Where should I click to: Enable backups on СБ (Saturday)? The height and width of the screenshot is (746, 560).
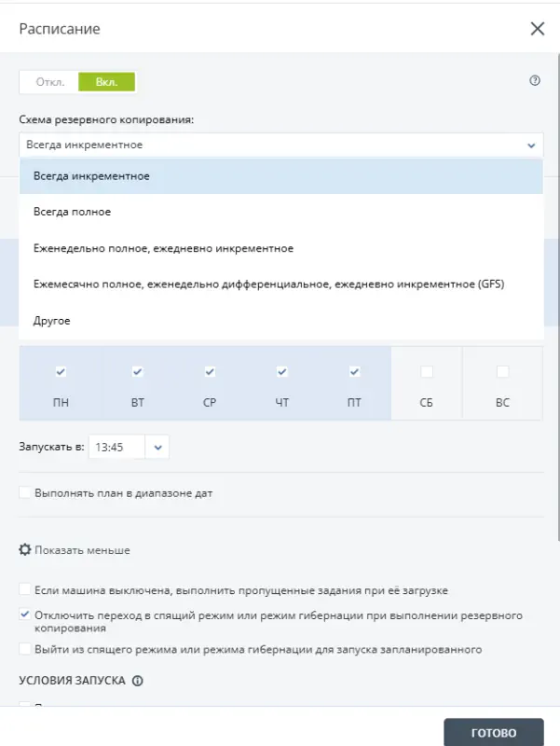pyautogui.click(x=428, y=369)
